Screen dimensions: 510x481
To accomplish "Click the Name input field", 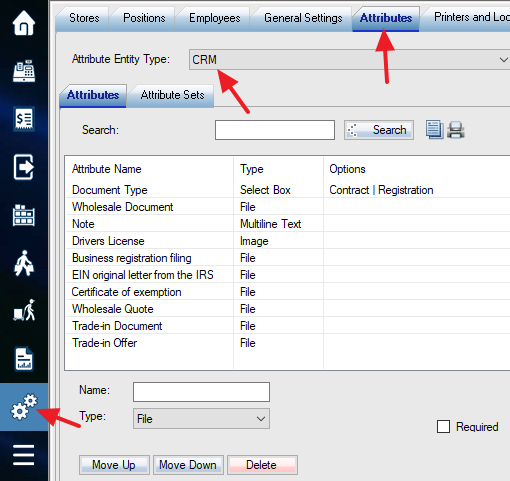I will (201, 392).
